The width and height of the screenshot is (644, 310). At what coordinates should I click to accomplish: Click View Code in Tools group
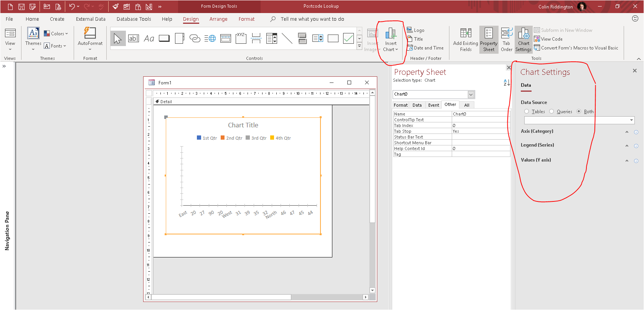click(548, 39)
